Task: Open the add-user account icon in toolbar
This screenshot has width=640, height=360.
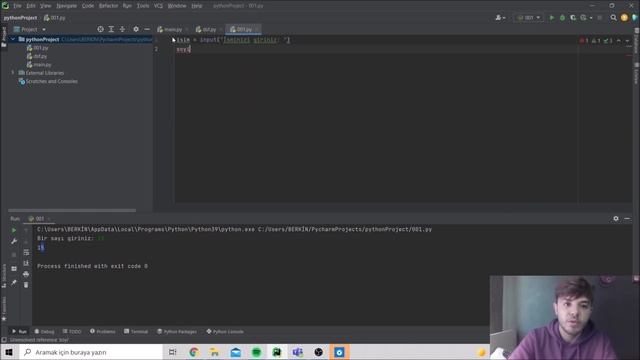Action: pos(500,18)
